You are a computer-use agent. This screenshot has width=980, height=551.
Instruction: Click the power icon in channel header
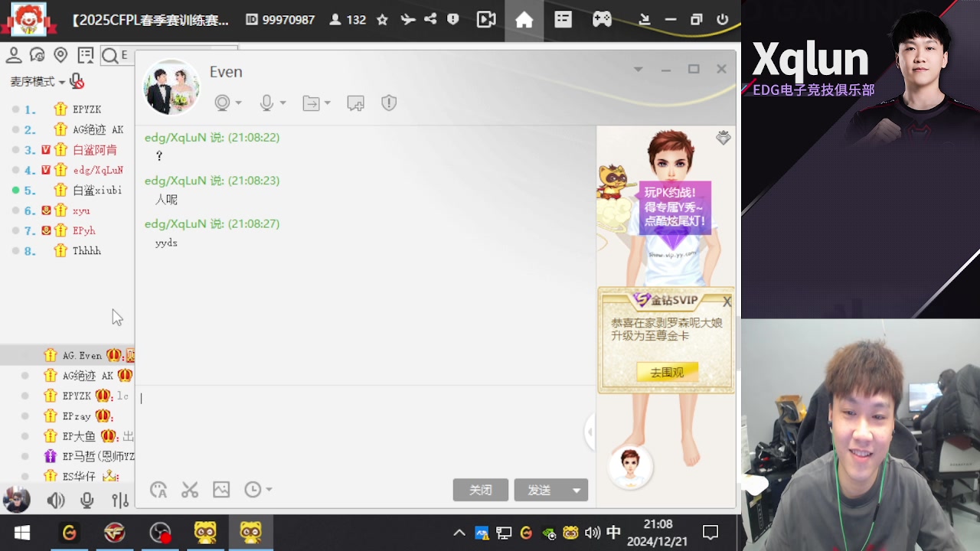pos(722,20)
